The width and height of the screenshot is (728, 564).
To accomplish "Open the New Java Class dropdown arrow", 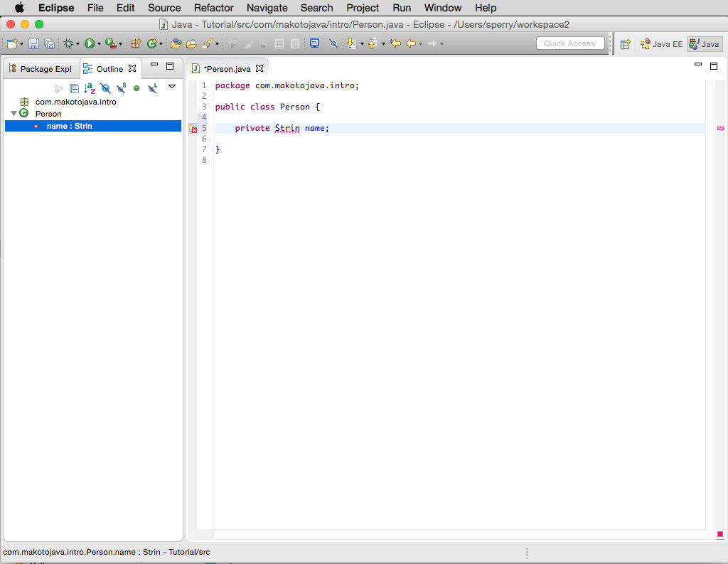I will [161, 44].
